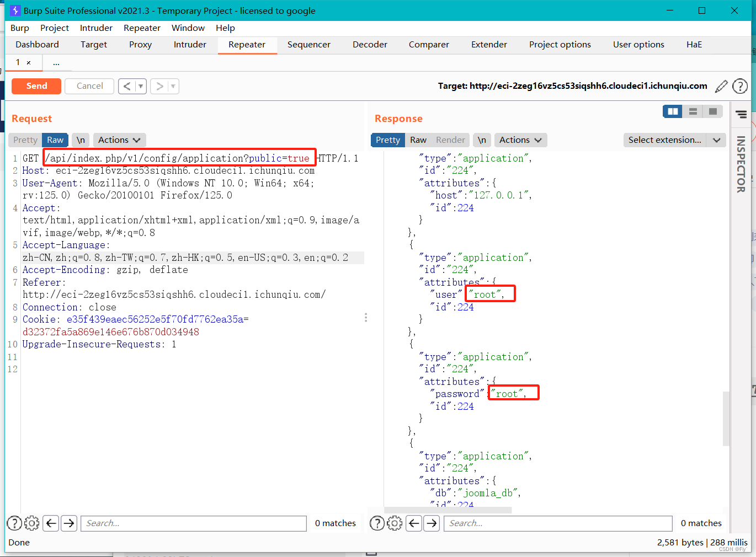
Task: Toggle the Inspector panel menu icon
Action: pyautogui.click(x=741, y=114)
